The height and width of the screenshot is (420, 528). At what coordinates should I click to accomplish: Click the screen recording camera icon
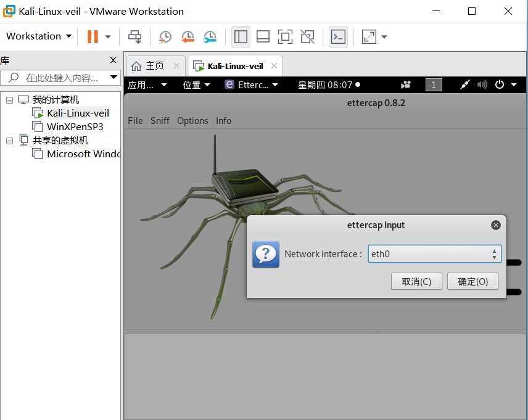(406, 85)
